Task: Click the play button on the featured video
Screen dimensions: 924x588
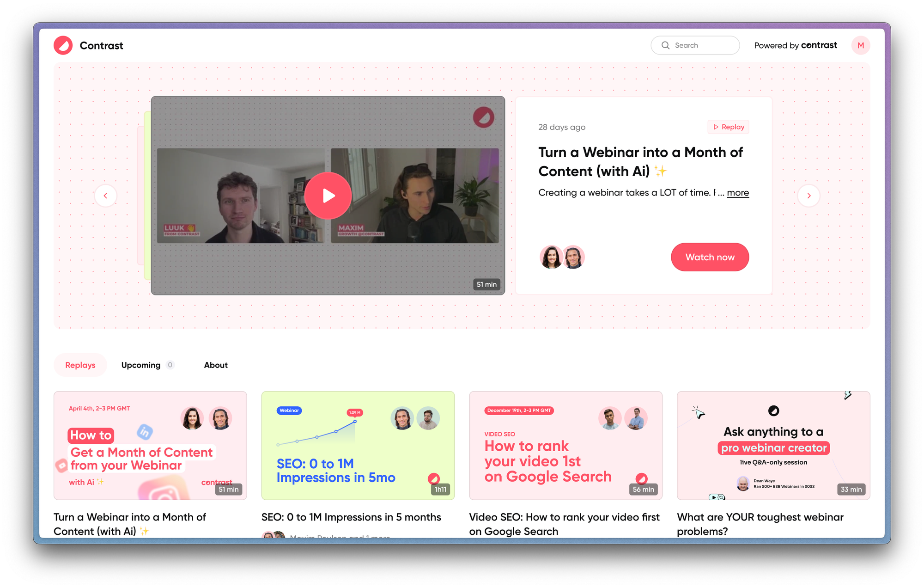Action: pos(328,195)
